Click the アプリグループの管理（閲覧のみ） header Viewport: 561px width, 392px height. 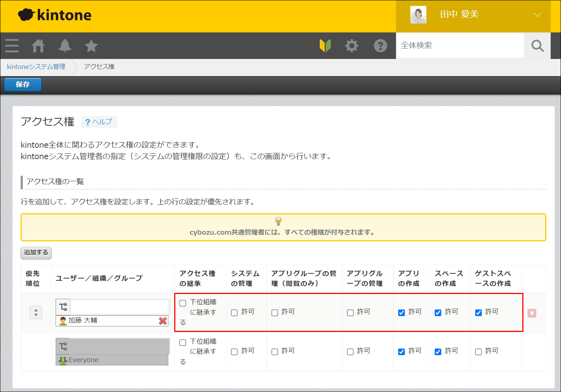click(x=304, y=279)
